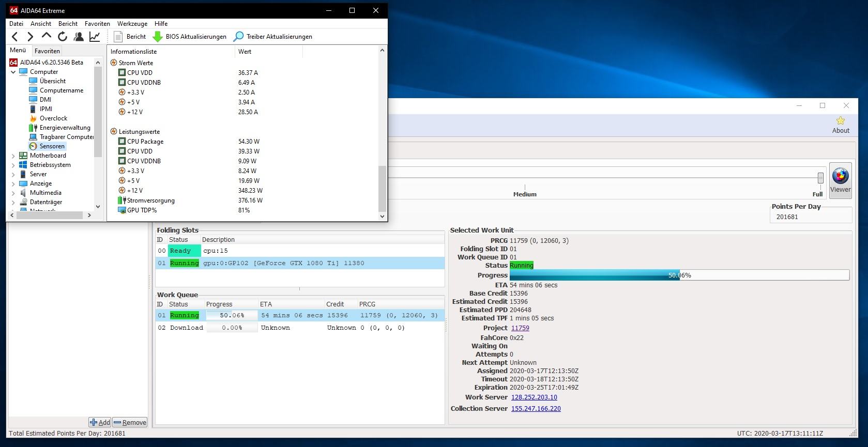The image size is (868, 447).
Task: Open Hilfe menu
Action: [x=161, y=23]
